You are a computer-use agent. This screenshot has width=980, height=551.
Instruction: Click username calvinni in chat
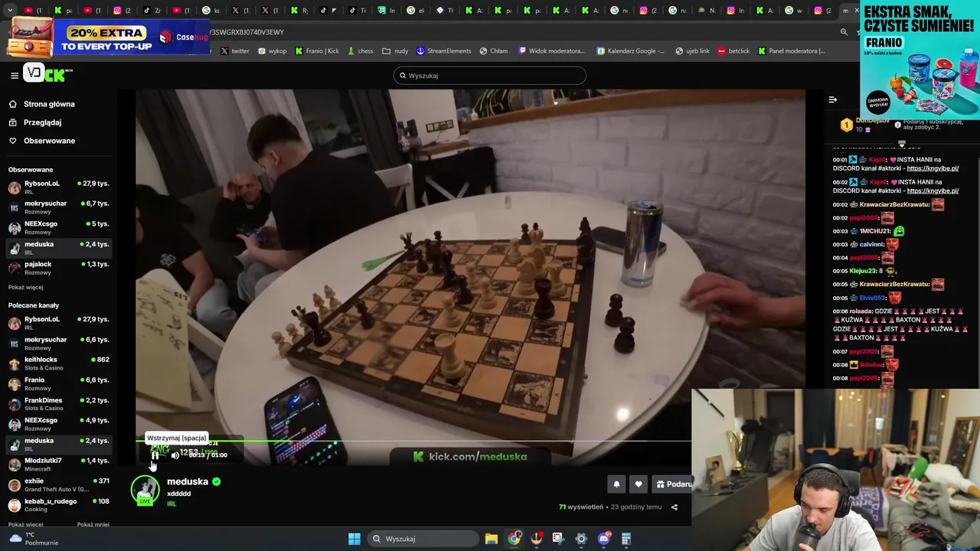[x=871, y=244]
